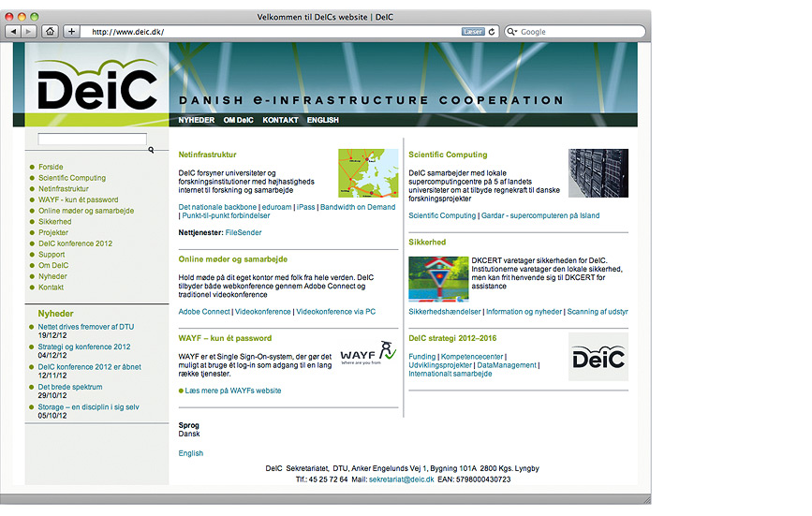The height and width of the screenshot is (516, 812).
Task: Open news Strategi og konference 2012
Action: click(x=84, y=346)
